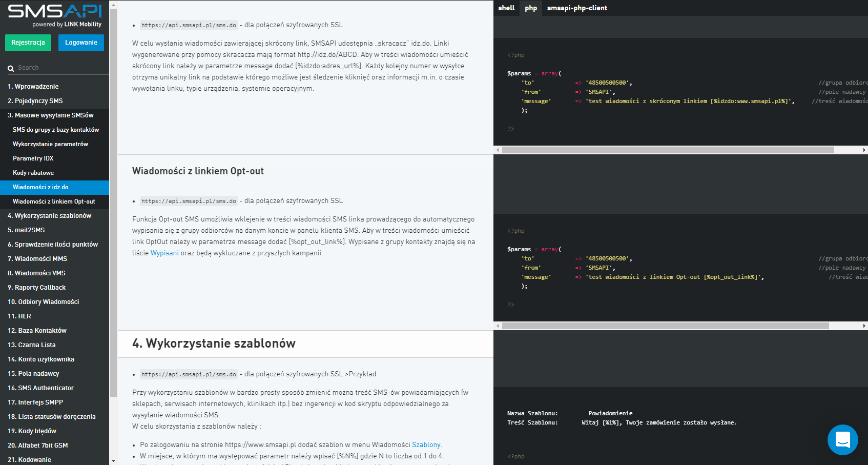The height and width of the screenshot is (465, 868).
Task: Click sidebar scrollbar down arrow
Action: pyautogui.click(x=113, y=460)
